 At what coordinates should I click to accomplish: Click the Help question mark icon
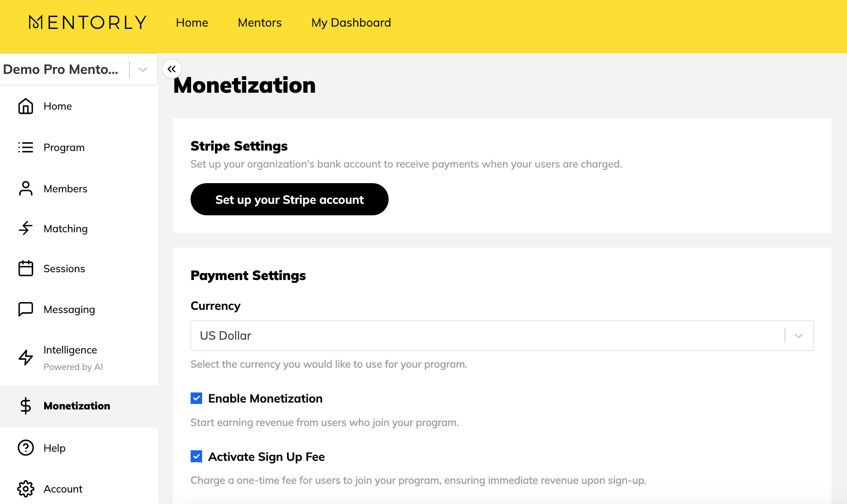pyautogui.click(x=26, y=448)
